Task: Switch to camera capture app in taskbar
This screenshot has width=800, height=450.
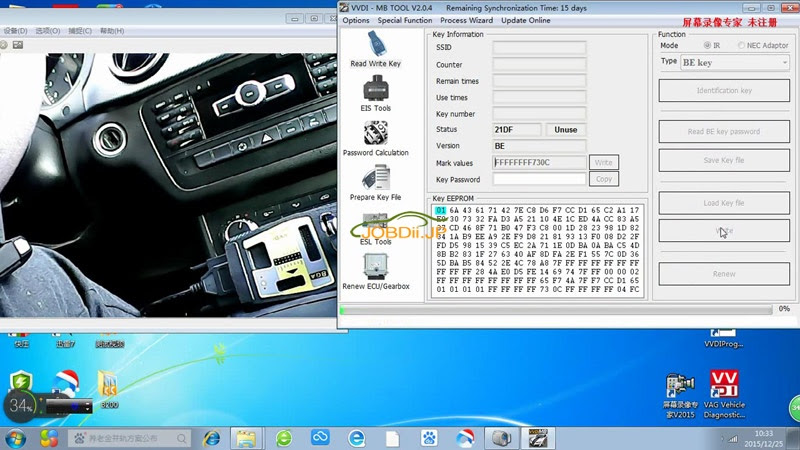Action: click(501, 438)
